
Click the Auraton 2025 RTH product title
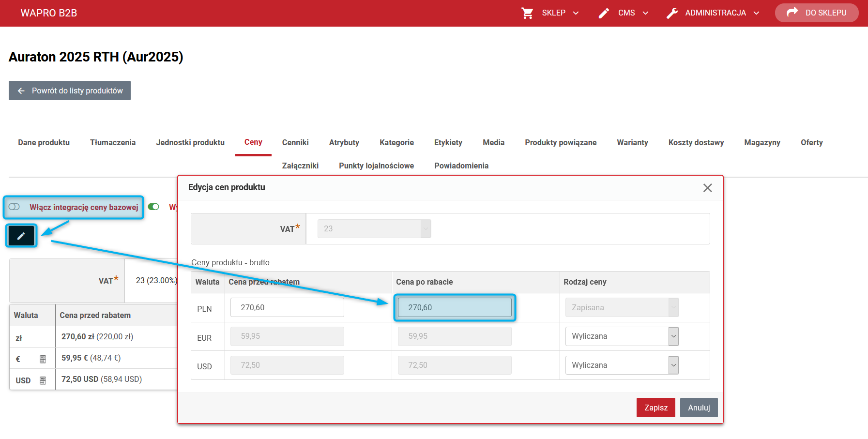[96, 57]
